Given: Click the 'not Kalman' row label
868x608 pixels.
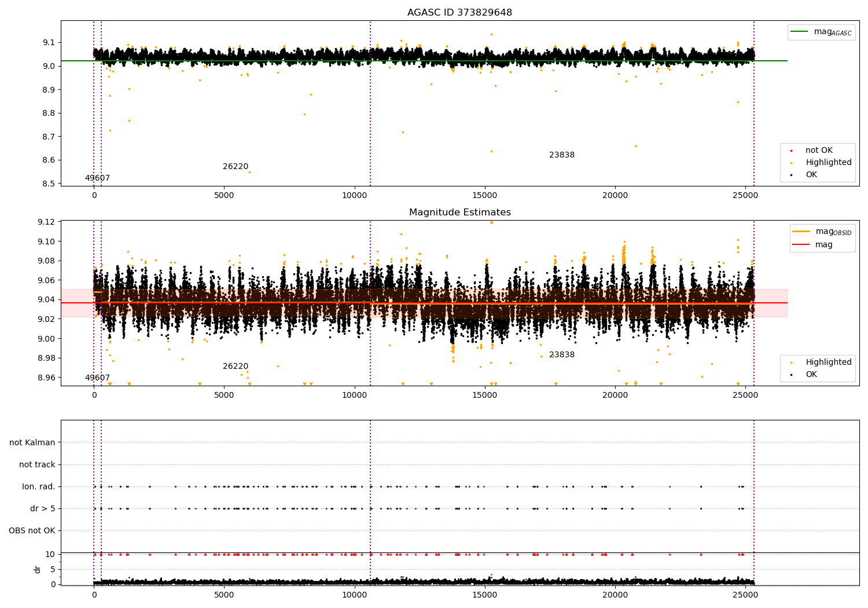Looking at the screenshot, I should coord(32,443).
